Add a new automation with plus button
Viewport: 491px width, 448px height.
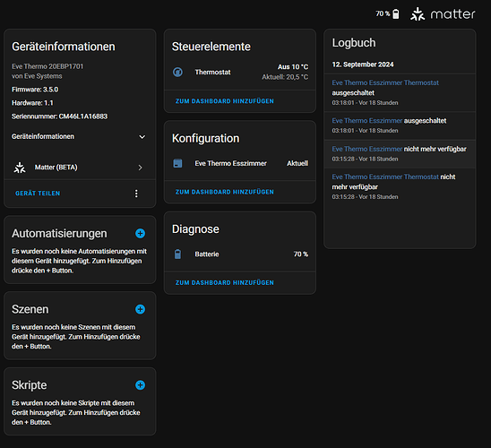(x=140, y=233)
